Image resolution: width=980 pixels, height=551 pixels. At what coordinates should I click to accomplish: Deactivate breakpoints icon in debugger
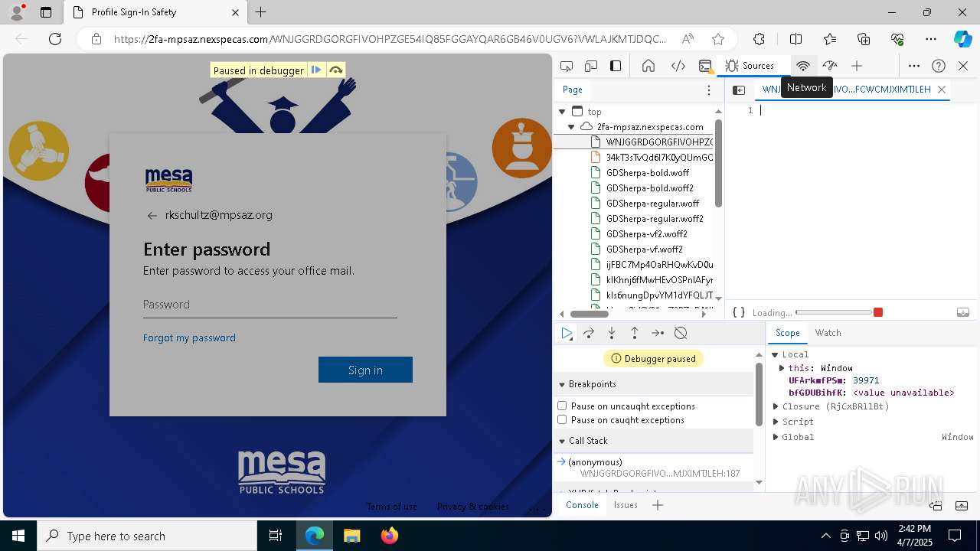[x=681, y=333]
